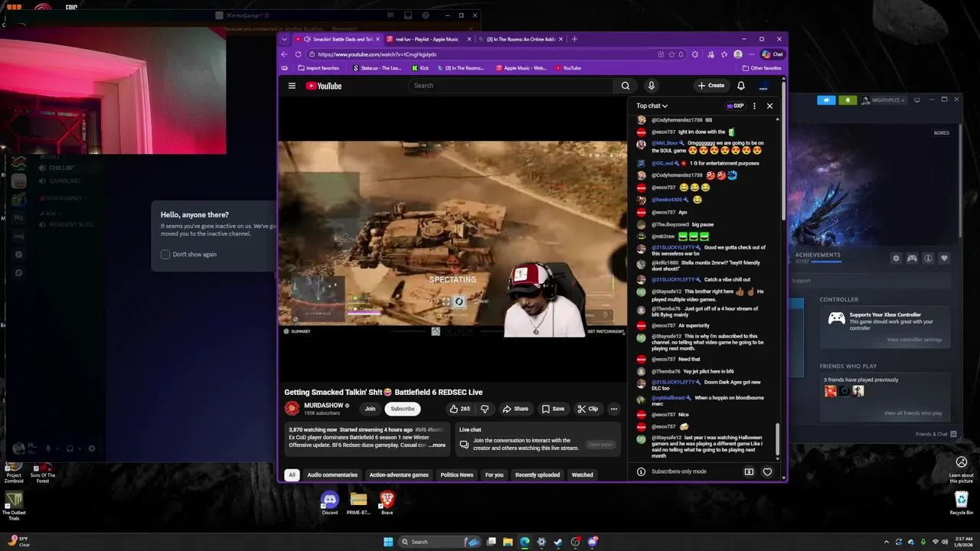Open more actions menu under video

[x=613, y=409]
